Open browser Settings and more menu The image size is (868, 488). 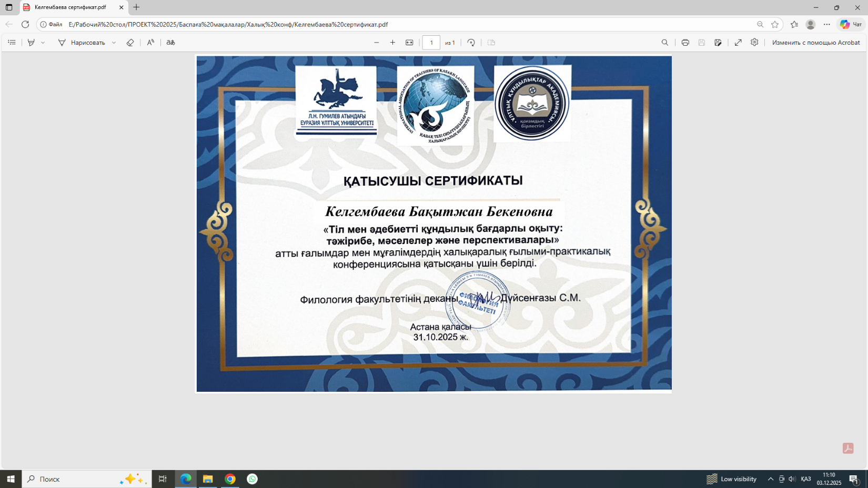point(827,24)
